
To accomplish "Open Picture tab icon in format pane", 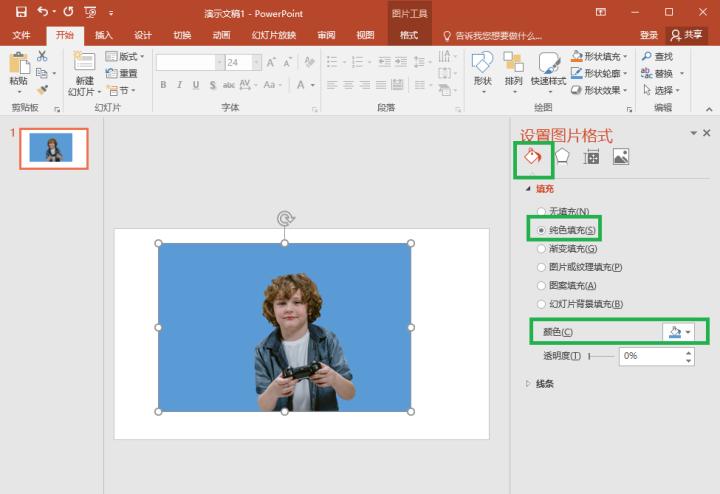I will (x=621, y=157).
